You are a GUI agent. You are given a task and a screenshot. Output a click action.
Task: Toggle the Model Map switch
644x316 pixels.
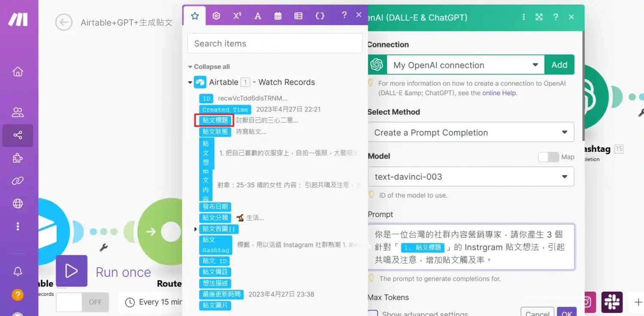tap(549, 157)
